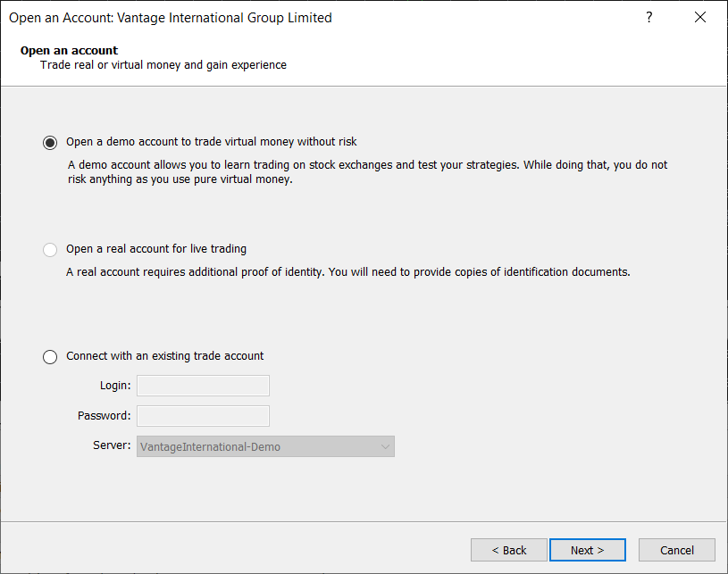Click the Password text field

coord(203,416)
